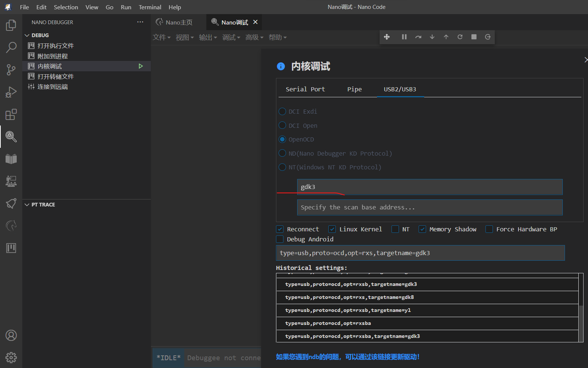This screenshot has height=368, width=588.
Task: Close the Nano调试 editor tab
Action: coord(255,22)
